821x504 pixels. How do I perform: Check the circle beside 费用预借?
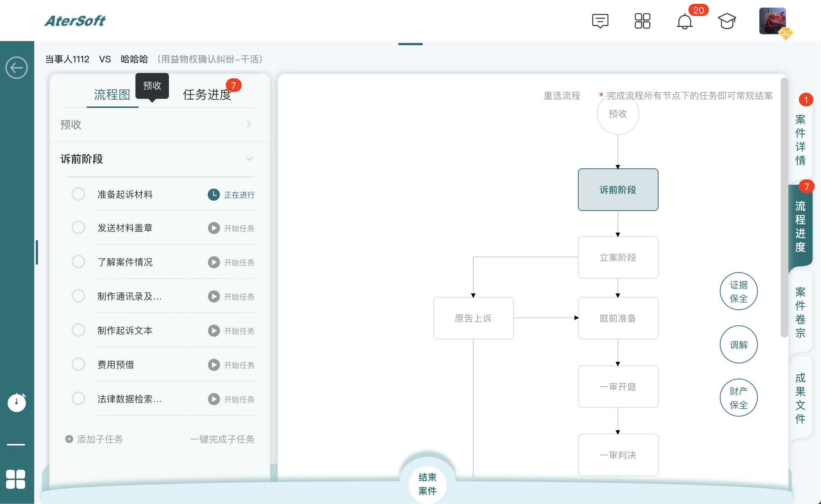[78, 364]
